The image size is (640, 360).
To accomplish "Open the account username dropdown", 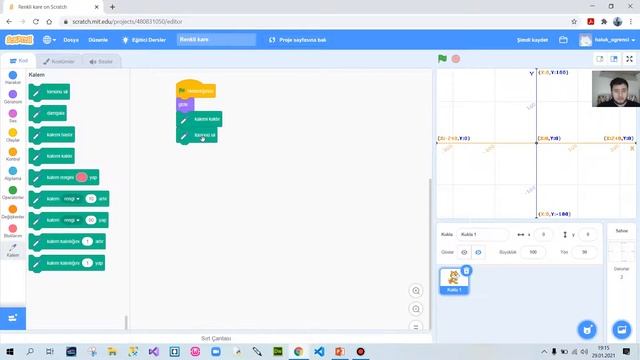I will (607, 40).
